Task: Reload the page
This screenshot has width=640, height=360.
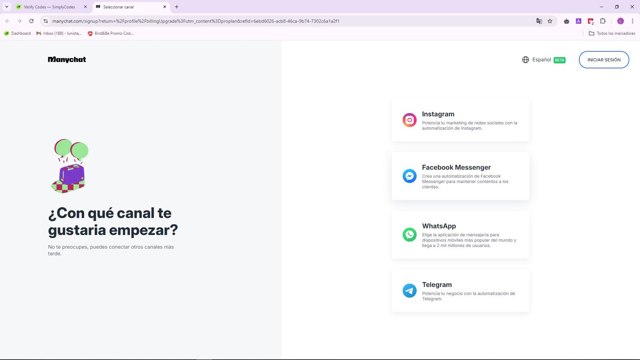Action: click(x=31, y=21)
